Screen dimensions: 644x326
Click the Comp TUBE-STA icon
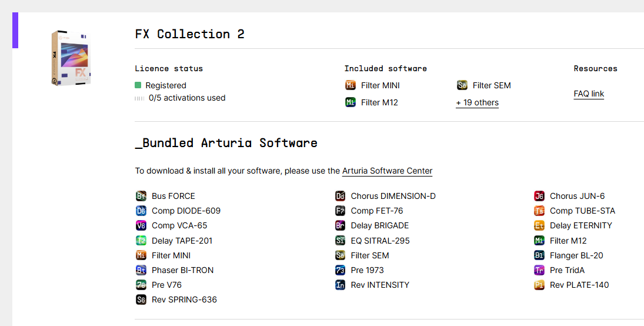click(539, 211)
